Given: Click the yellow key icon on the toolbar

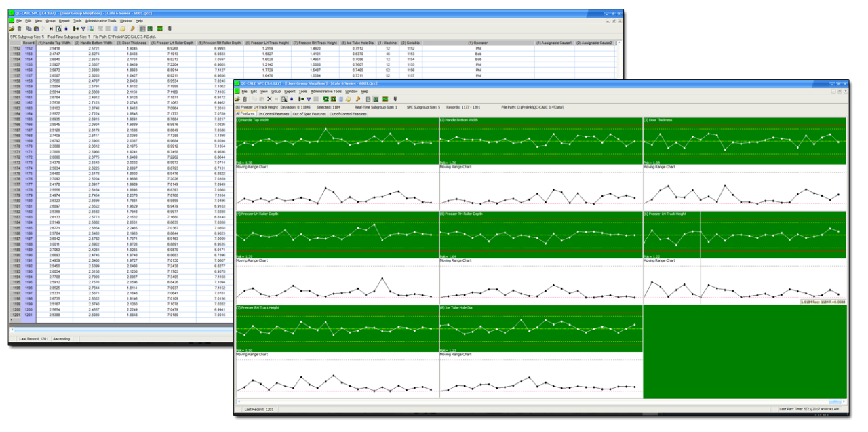Looking at the screenshot, I should tap(133, 29).
